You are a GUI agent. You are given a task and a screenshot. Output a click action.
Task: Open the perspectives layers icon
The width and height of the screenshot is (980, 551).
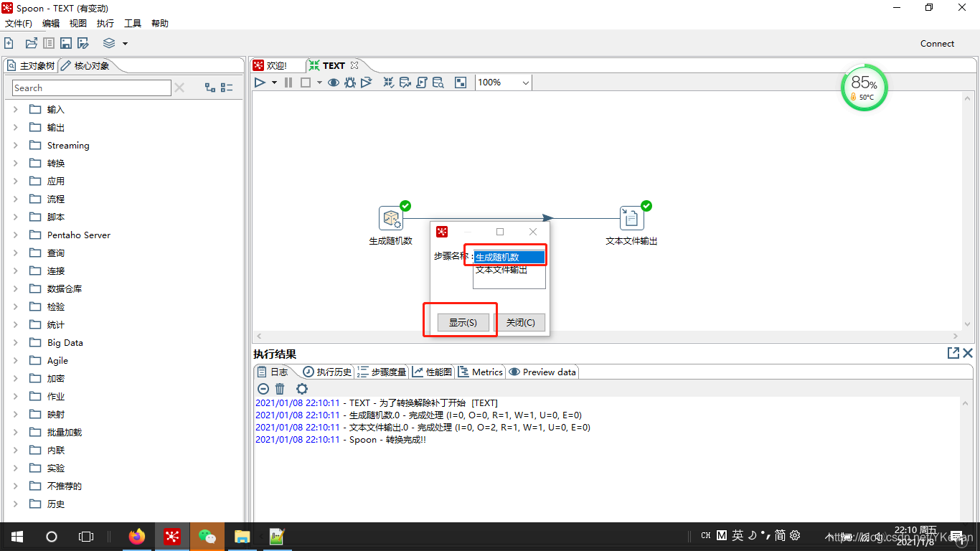pos(109,44)
